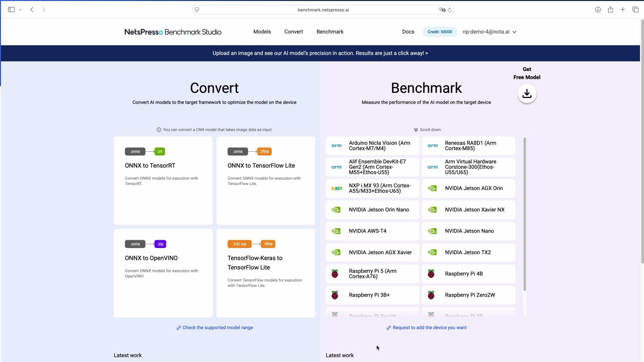644x362 pixels.
Task: Expand the np-demo-4@nota.ai account dropdown
Action: pyautogui.click(x=489, y=32)
